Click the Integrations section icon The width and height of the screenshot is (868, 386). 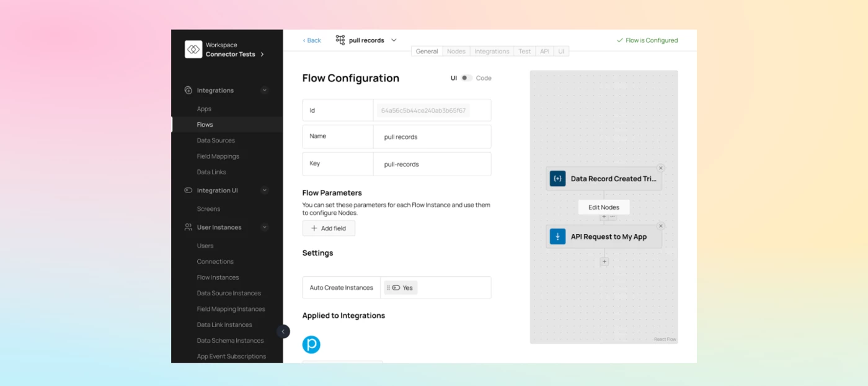(x=188, y=91)
